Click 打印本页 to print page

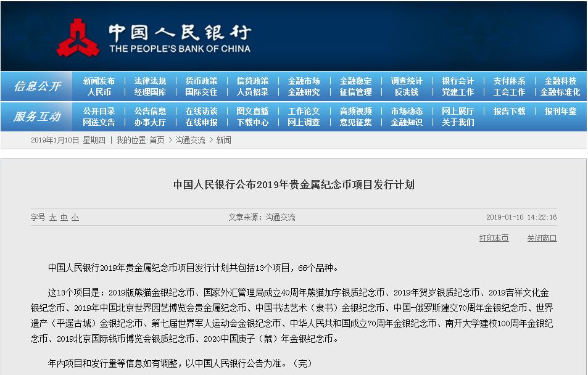494,238
